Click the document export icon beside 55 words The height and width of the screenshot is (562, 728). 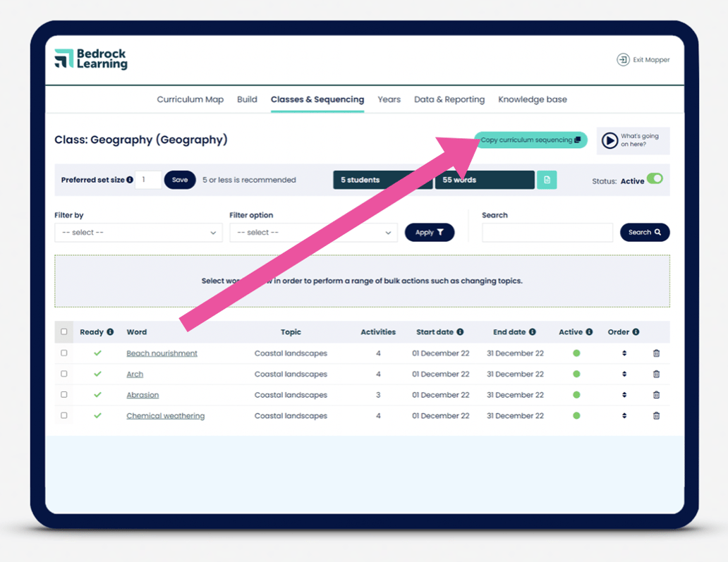point(547,180)
